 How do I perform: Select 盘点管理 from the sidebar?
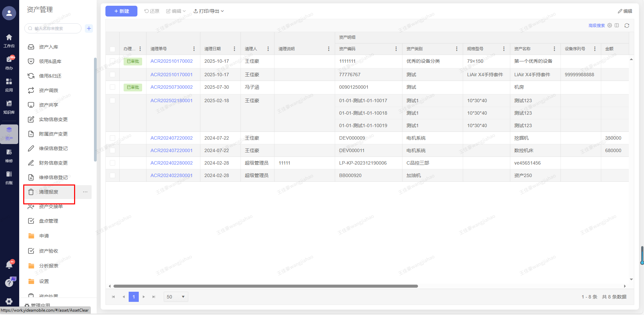49,221
